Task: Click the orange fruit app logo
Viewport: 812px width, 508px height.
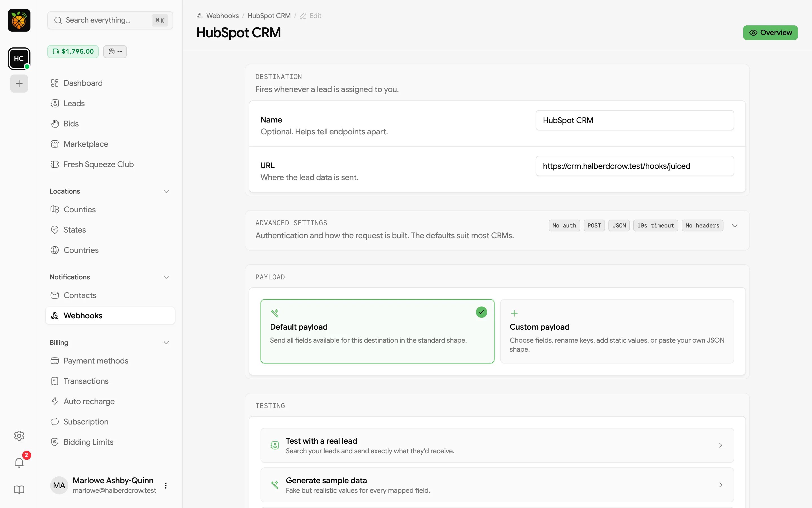Action: click(19, 20)
